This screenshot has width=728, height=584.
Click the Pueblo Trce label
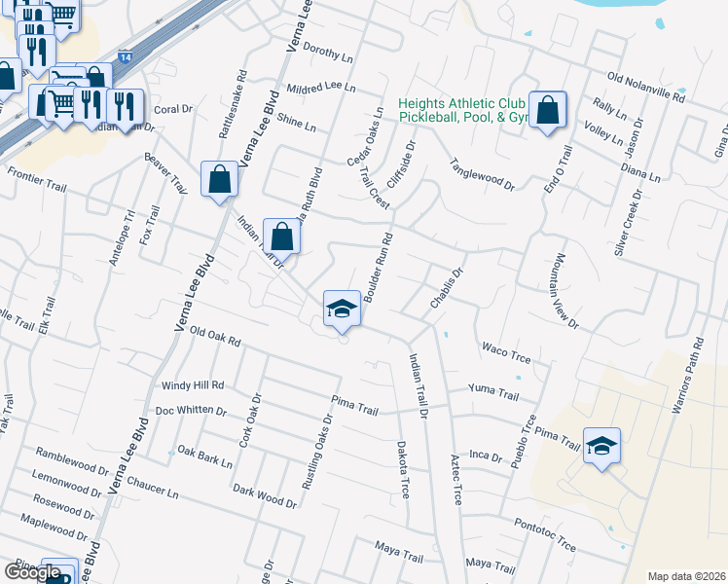(524, 442)
